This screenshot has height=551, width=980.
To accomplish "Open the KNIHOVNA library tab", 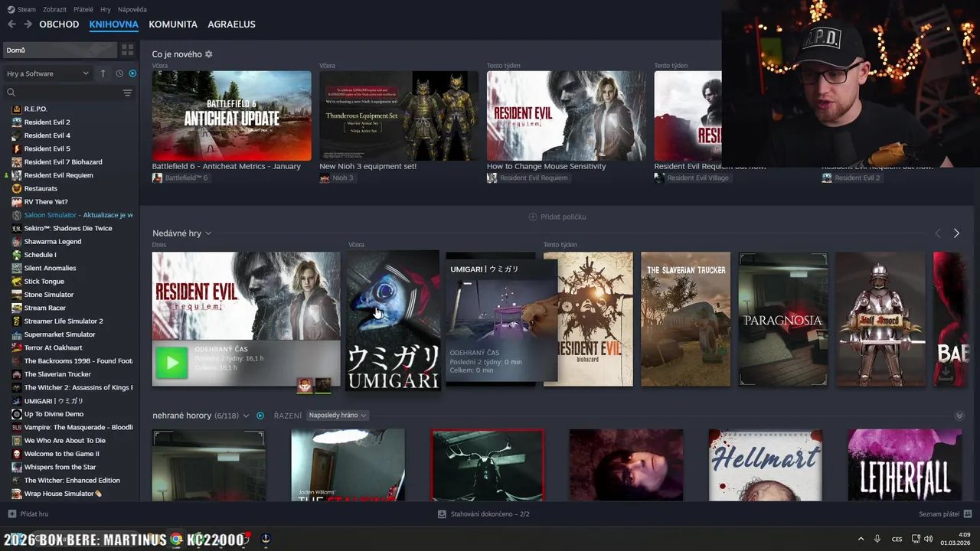I will coord(113,24).
